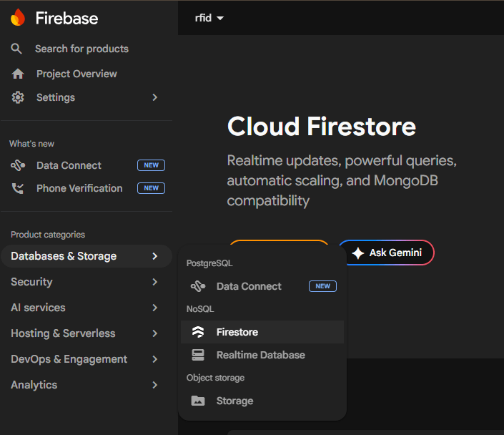The width and height of the screenshot is (504, 435).
Task: Expand the Security category
Action: [86, 282]
